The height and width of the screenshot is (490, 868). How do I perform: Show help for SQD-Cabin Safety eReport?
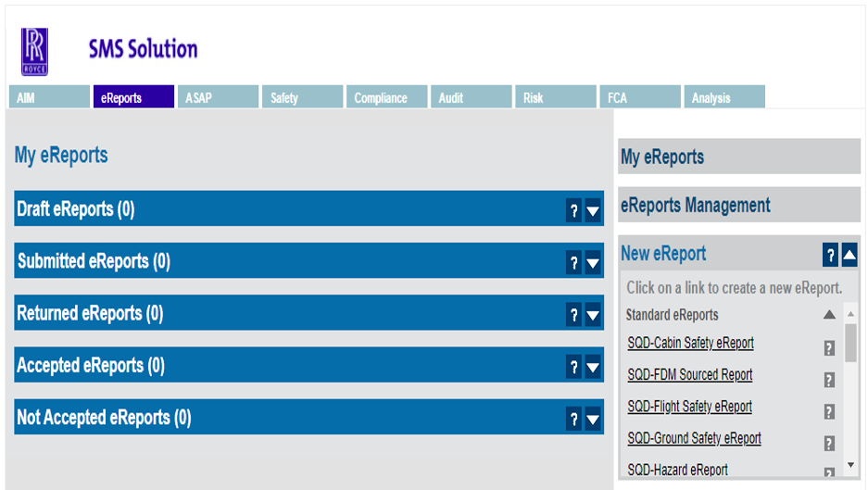pyautogui.click(x=829, y=348)
